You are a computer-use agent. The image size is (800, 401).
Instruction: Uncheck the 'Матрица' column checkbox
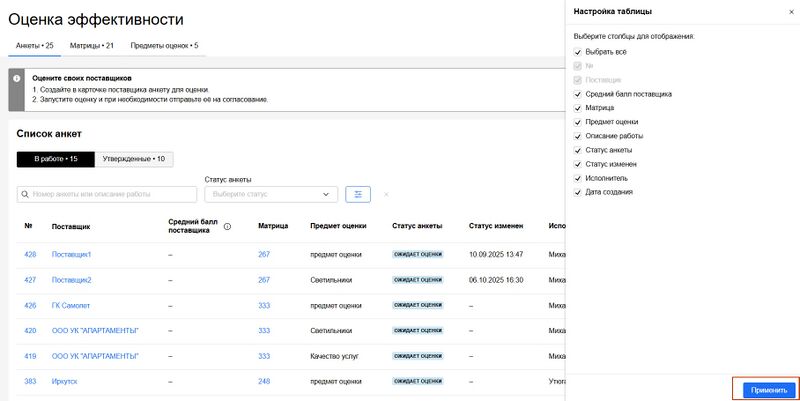point(578,107)
